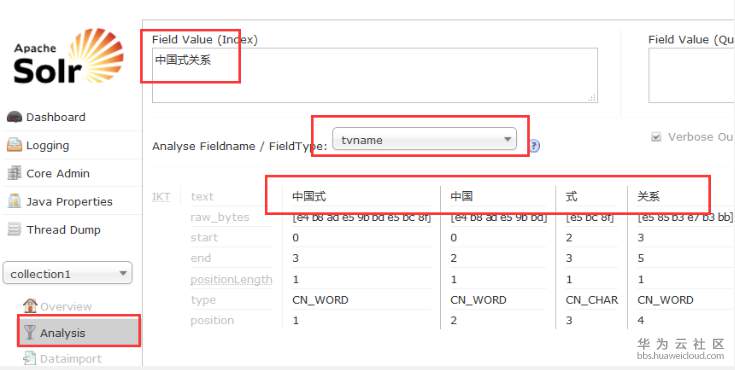Screen dimensions: 735x370
Task: Click the Thread Dump stack icon
Action: click(15, 230)
